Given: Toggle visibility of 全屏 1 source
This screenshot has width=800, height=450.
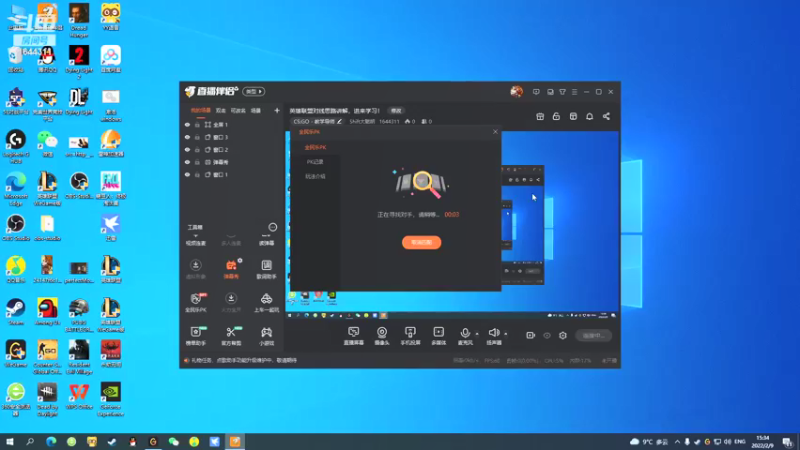Looking at the screenshot, I should 187,124.
